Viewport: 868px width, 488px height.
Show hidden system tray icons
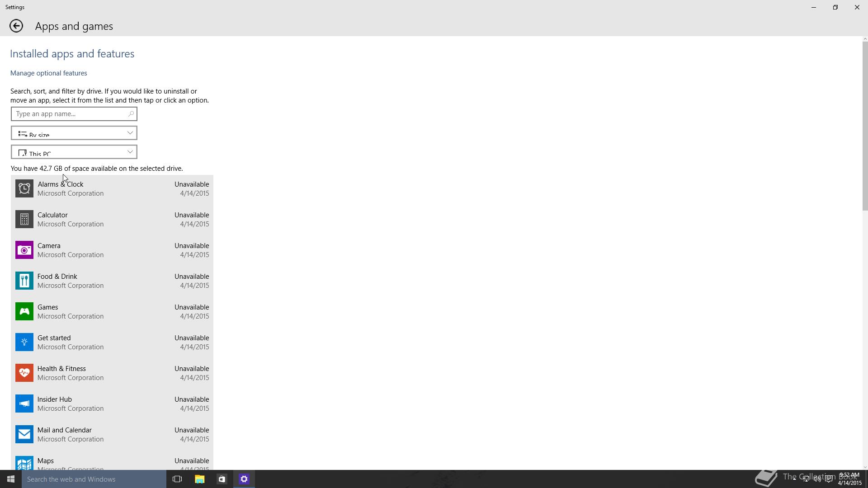(x=794, y=479)
